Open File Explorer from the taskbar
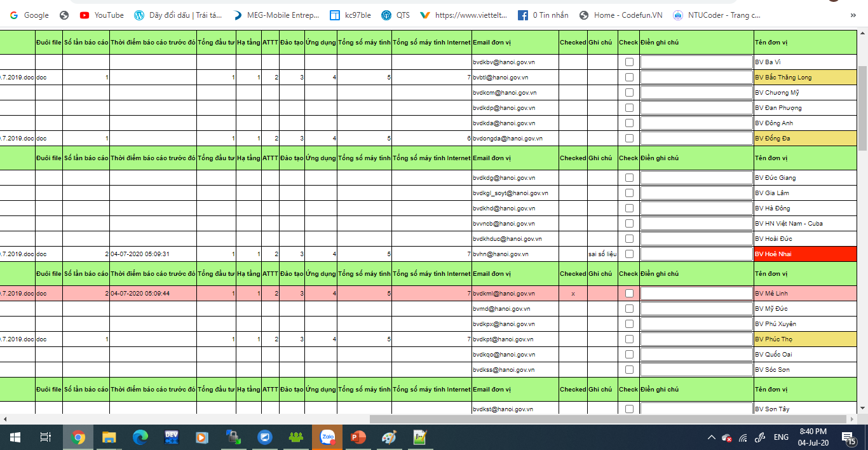Screen dimensions: 868x450 coord(109,437)
